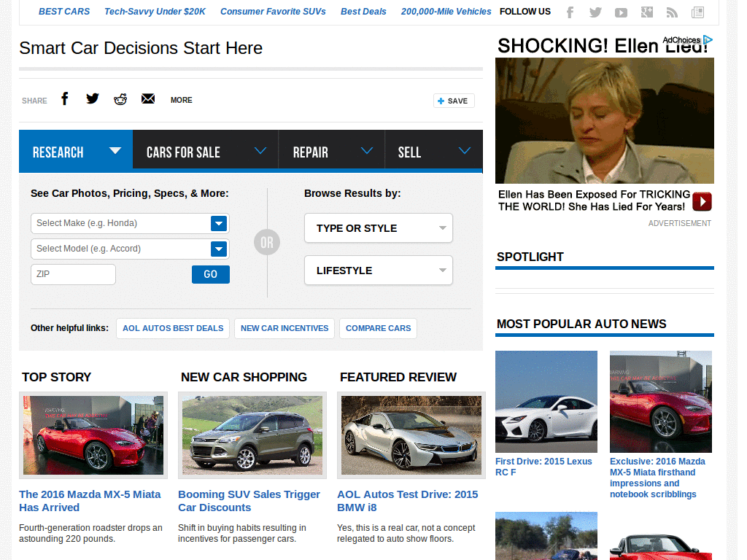Image resolution: width=747 pixels, height=560 pixels.
Task: Share page on Facebook
Action: click(65, 98)
